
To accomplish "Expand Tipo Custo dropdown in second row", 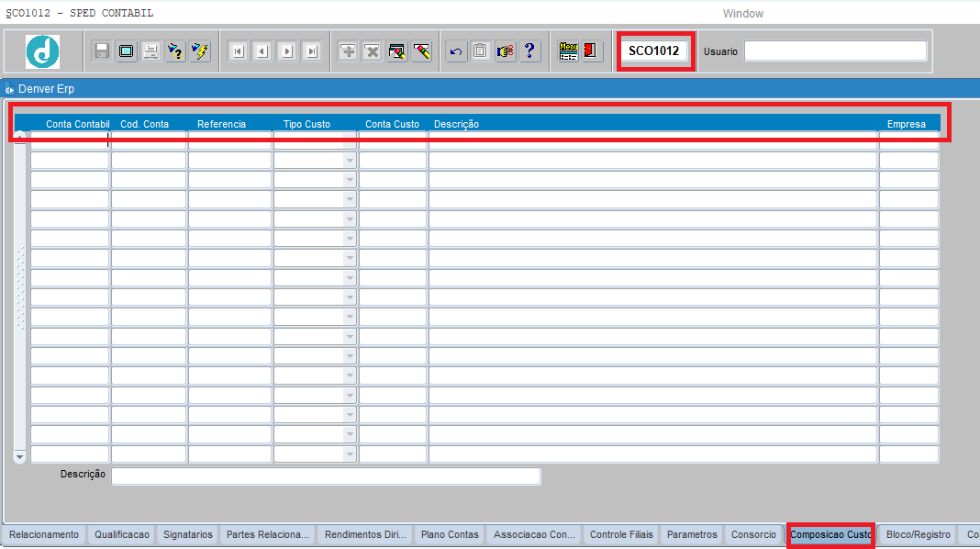I will [x=349, y=161].
